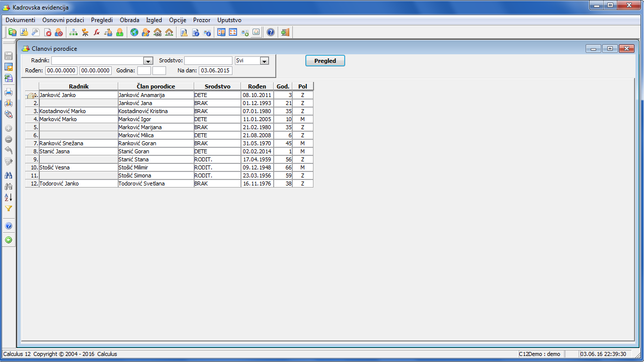The height and width of the screenshot is (362, 644).
Task: Select the Marković Igor row
Action: [155, 119]
